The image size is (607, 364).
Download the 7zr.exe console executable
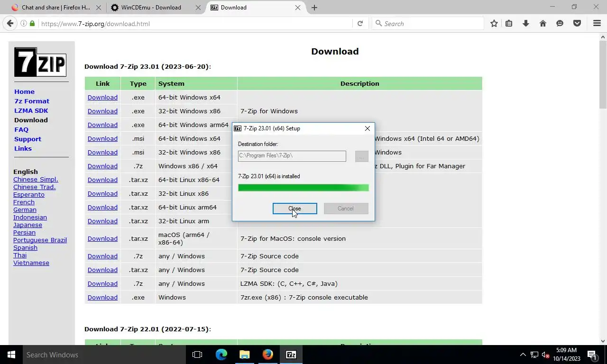click(x=102, y=297)
